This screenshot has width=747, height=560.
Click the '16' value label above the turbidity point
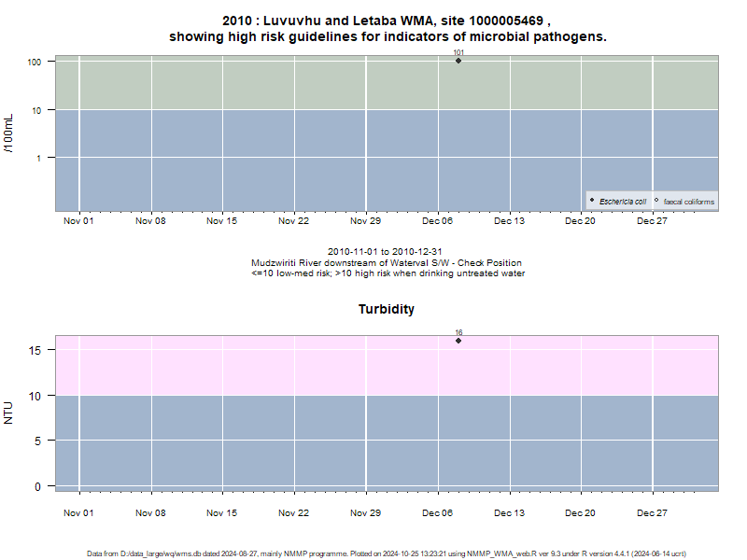458,332
